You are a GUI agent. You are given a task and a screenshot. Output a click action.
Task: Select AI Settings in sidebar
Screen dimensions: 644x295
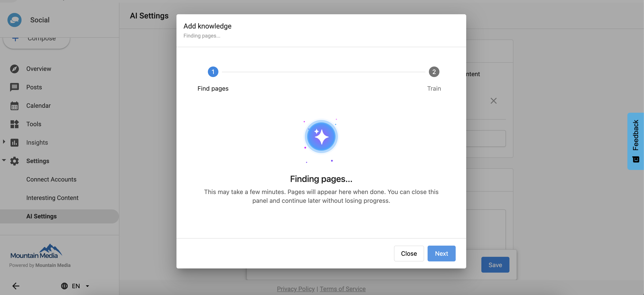pos(41,216)
